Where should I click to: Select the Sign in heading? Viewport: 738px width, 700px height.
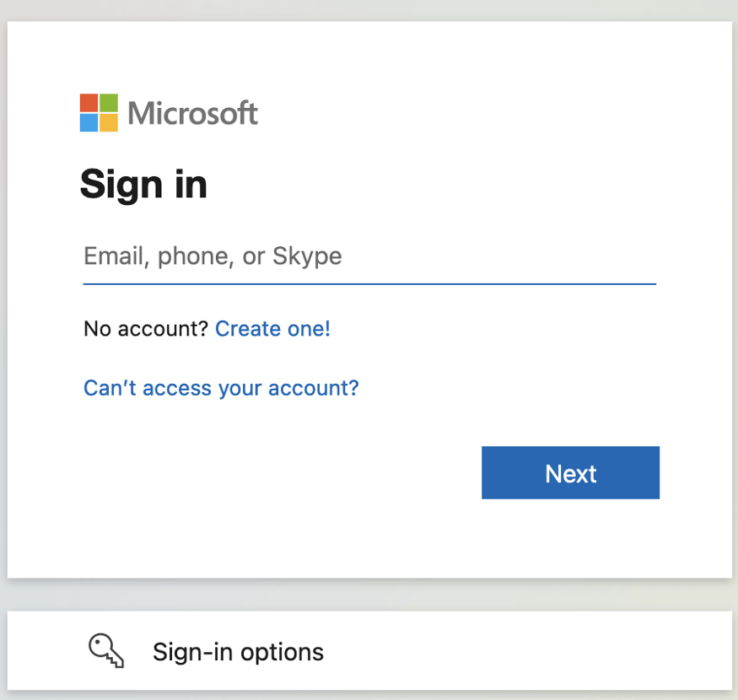pos(143,185)
